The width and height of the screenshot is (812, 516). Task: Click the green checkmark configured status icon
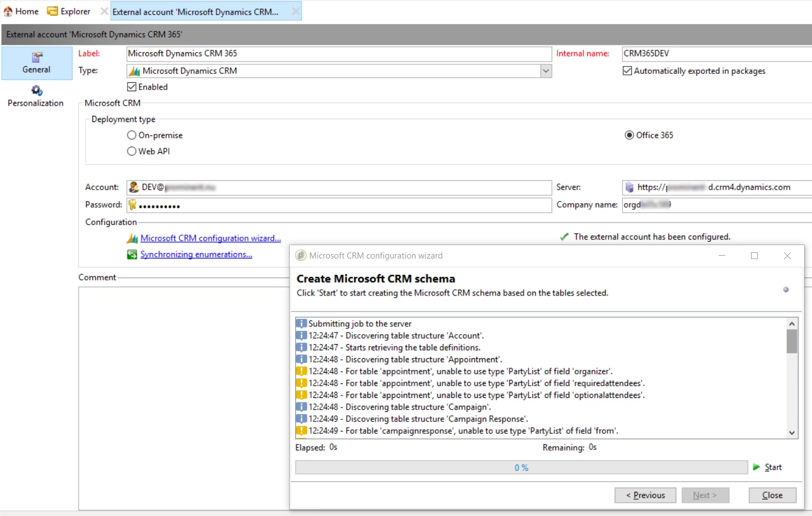(564, 237)
